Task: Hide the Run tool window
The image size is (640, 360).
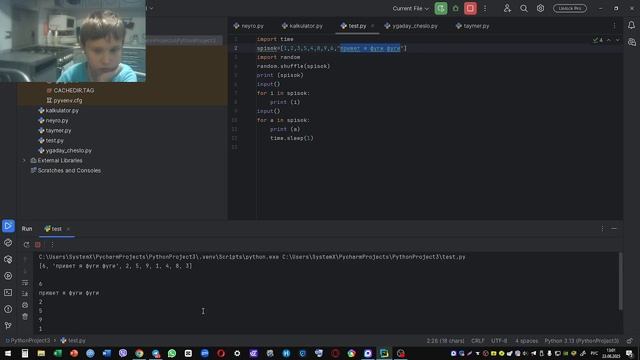Action: [614, 229]
